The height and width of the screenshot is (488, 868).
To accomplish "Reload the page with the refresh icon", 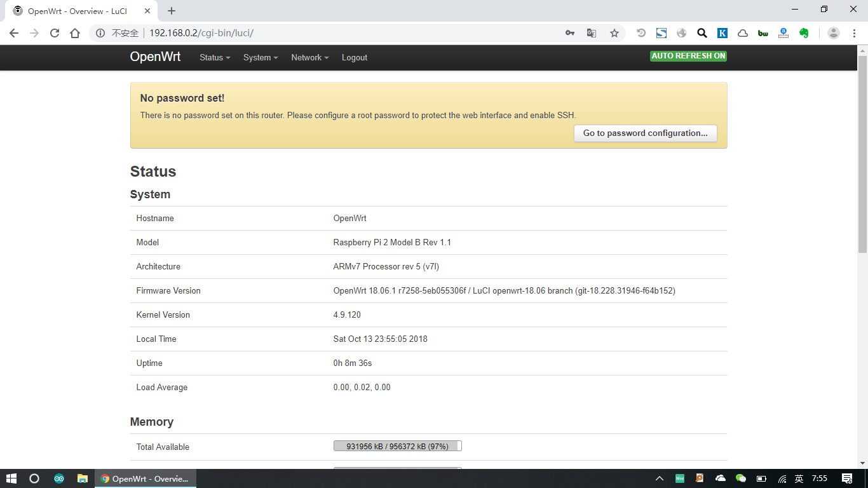I will tap(55, 33).
